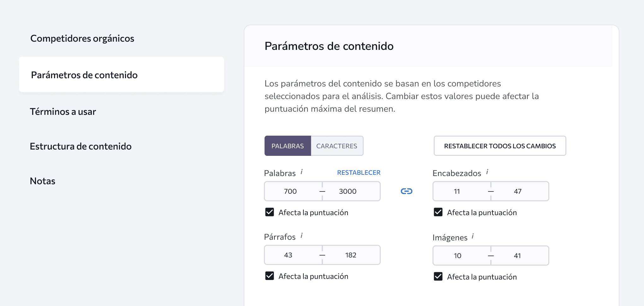Disable Afecta la puntuación for Encabezados
This screenshot has width=644, height=306.
pyautogui.click(x=438, y=212)
